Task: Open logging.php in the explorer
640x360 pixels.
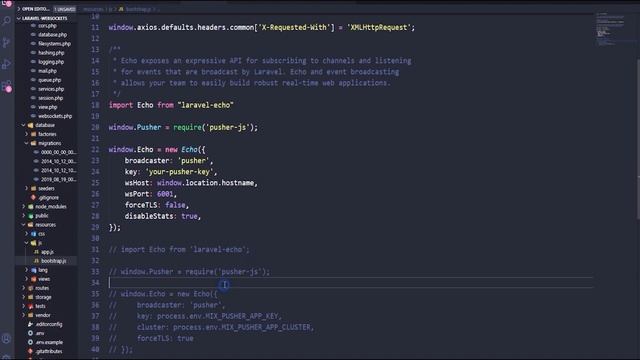Action: 51,62
